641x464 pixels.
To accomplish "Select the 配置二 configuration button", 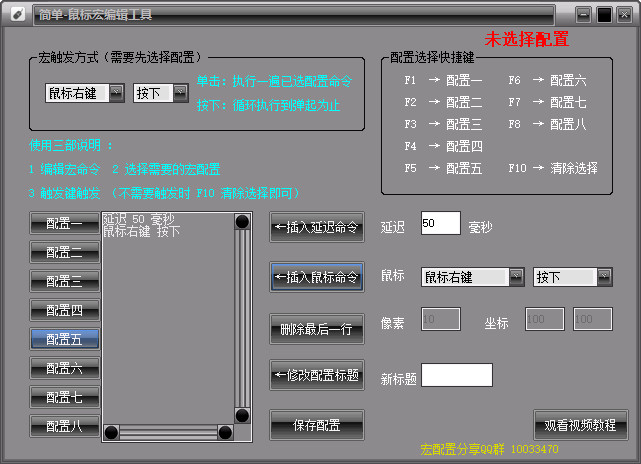I will point(65,252).
